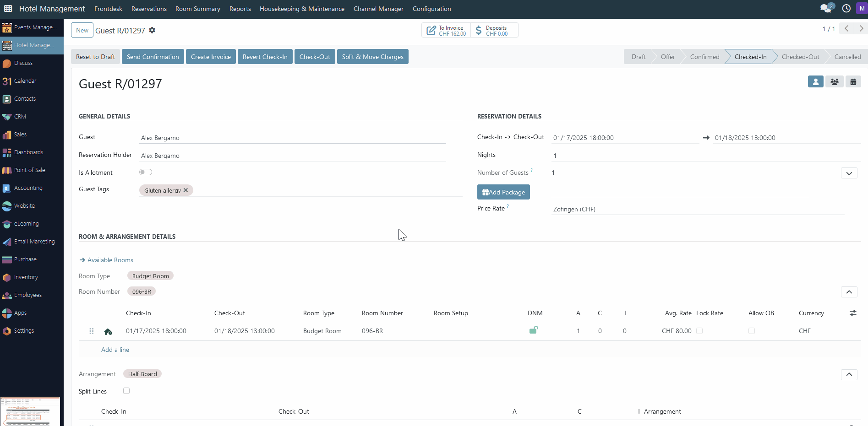
Task: Click Reset to Draft button
Action: pos(95,57)
